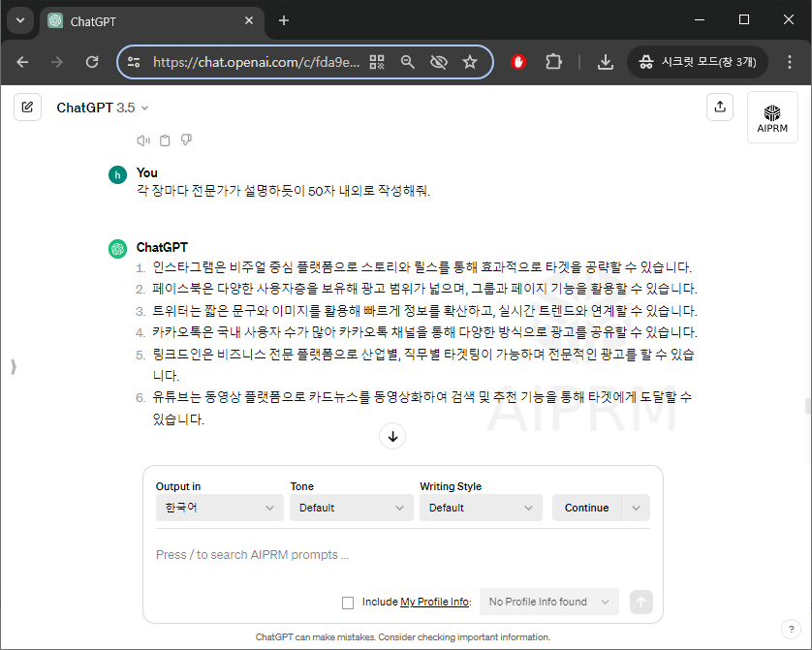View site information icon in address bar
This screenshot has height=650, width=812.
click(x=134, y=62)
